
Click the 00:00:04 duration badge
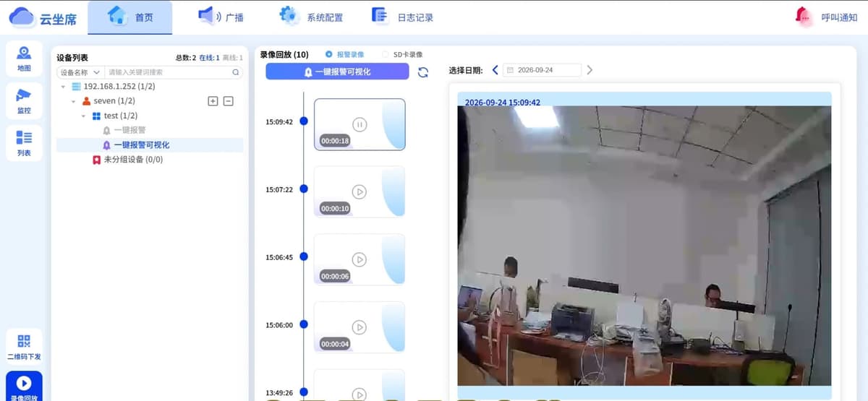click(x=335, y=344)
